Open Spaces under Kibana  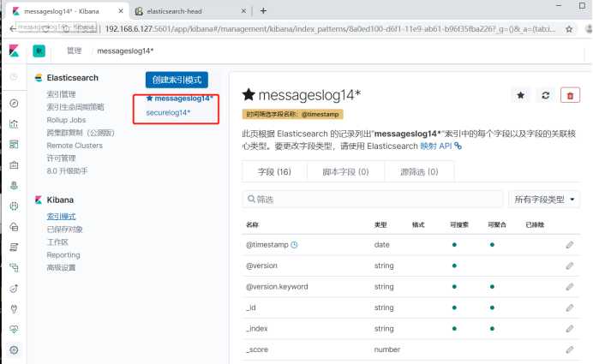tap(57, 242)
